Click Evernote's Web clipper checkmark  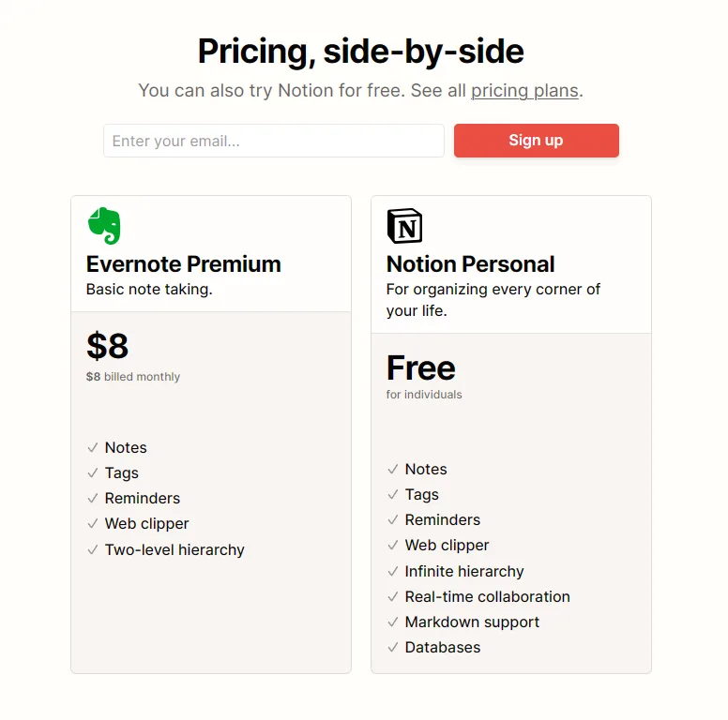tap(93, 524)
